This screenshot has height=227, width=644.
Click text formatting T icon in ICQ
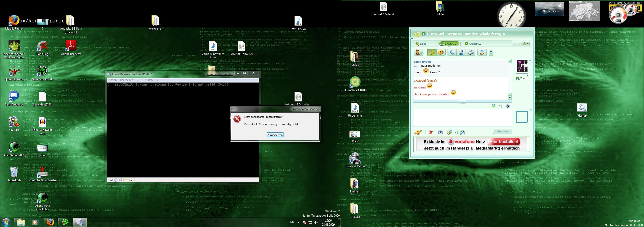point(440,132)
